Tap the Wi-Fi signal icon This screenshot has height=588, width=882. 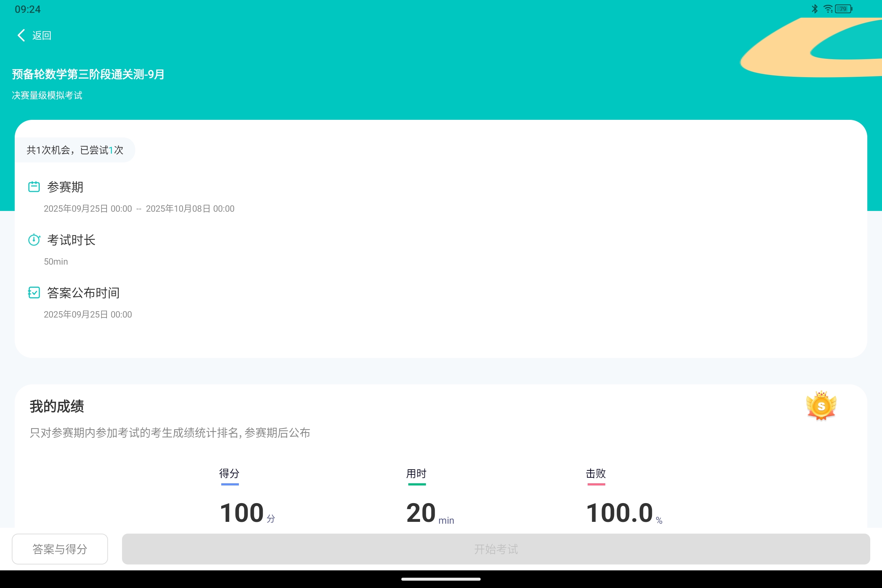[x=828, y=8]
